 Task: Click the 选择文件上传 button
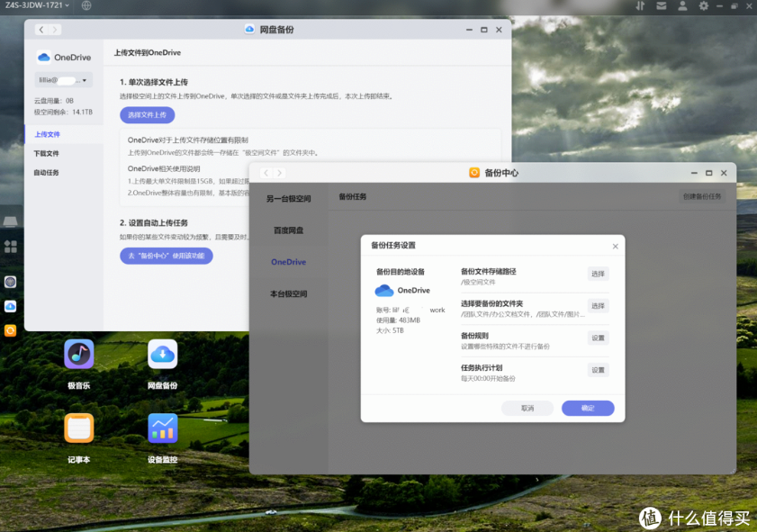pyautogui.click(x=148, y=115)
